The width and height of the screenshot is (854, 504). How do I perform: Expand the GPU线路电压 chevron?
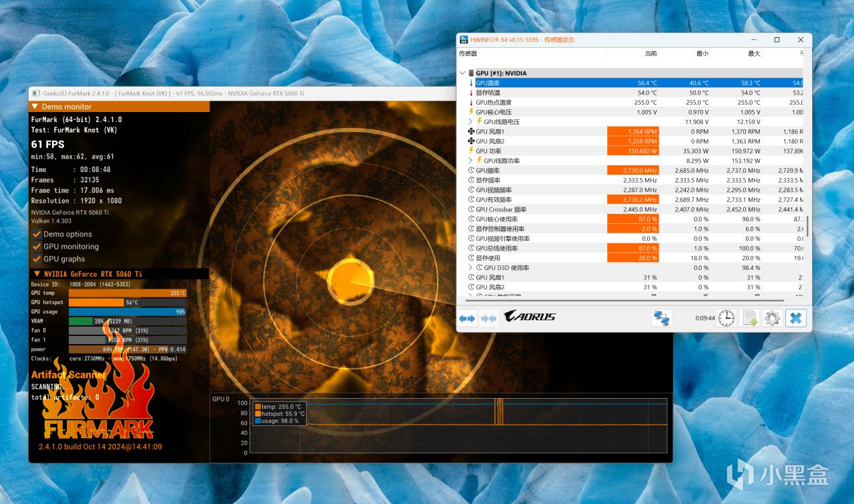(471, 122)
